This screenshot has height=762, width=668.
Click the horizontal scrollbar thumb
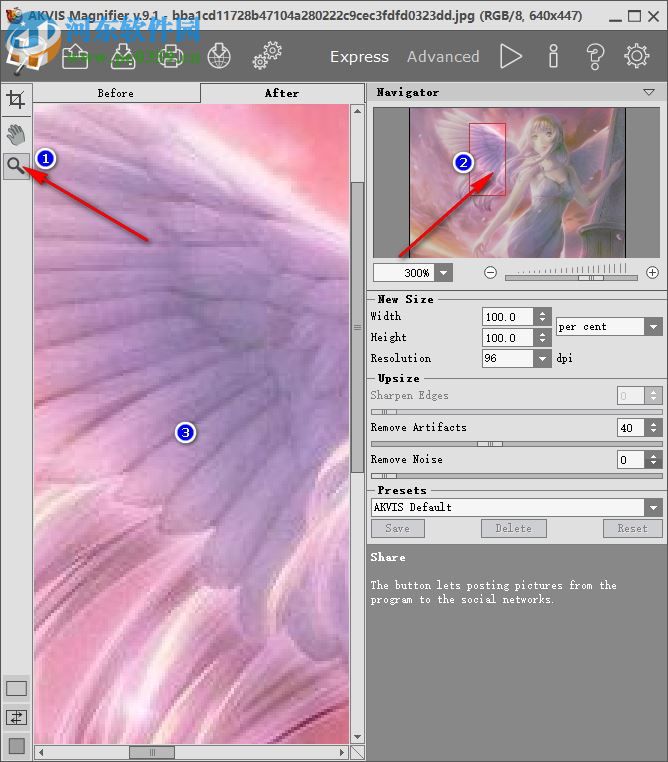[x=152, y=752]
